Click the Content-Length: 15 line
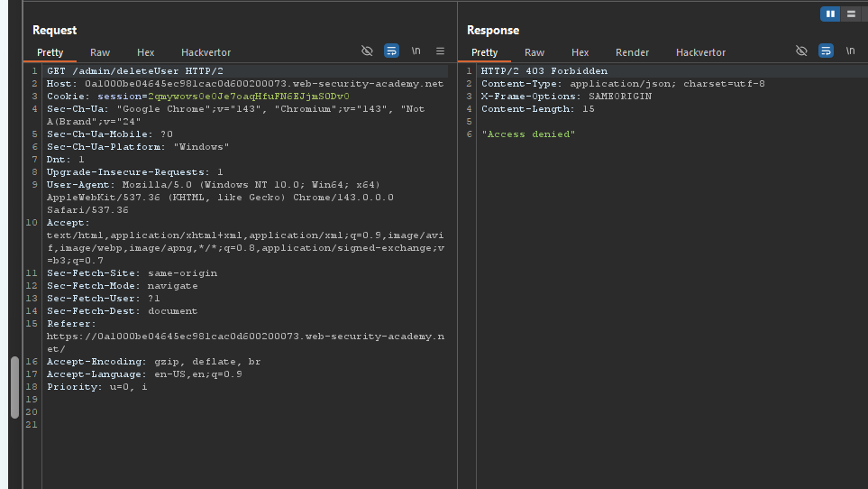 537,109
